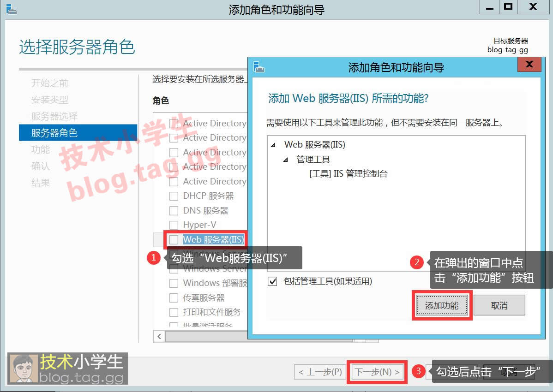Image resolution: width=553 pixels, height=392 pixels.
Task: Click the dialog's title bar server icon
Action: tap(259, 67)
